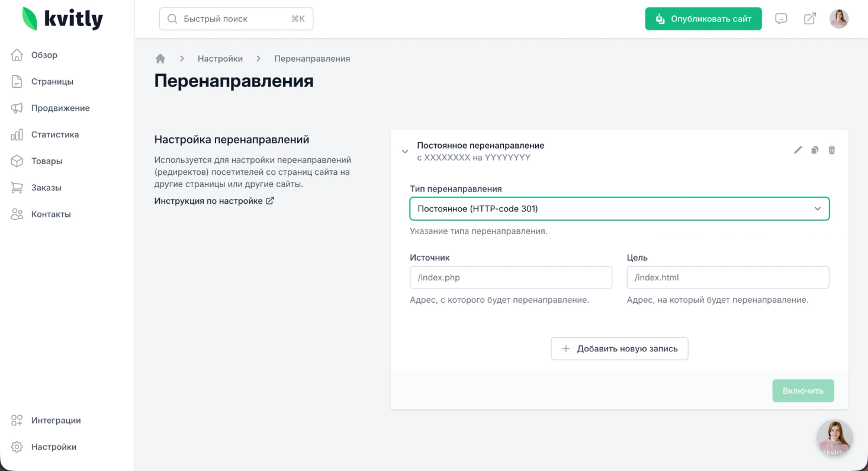Click the Настройка перенаправлений heading
Viewport: 868px width, 471px height.
pos(232,140)
